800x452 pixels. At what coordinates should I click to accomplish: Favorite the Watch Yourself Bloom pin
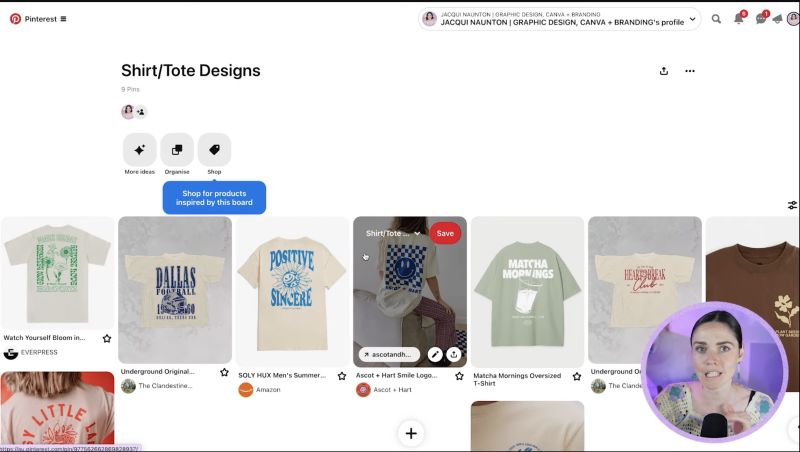pyautogui.click(x=107, y=338)
